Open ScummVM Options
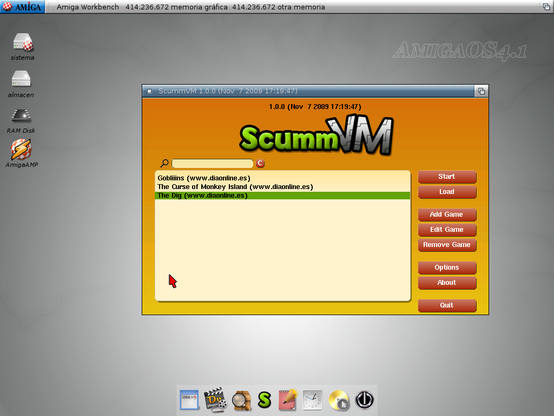This screenshot has height=416, width=554. pyautogui.click(x=447, y=268)
